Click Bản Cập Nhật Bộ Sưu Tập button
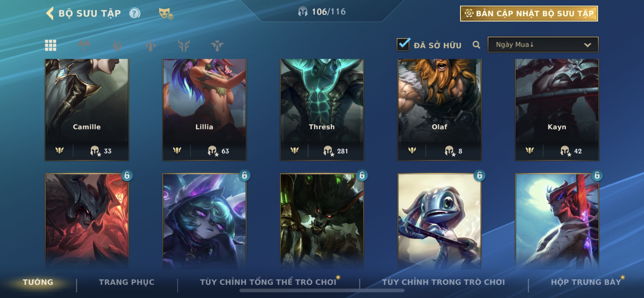 point(529,13)
